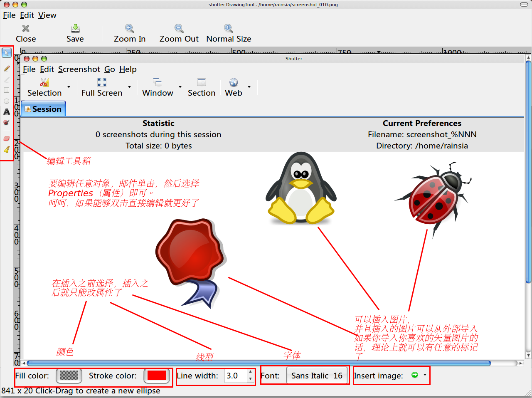Click the green Insert image arrow
Screen dimensions: 532x398
click(x=414, y=375)
